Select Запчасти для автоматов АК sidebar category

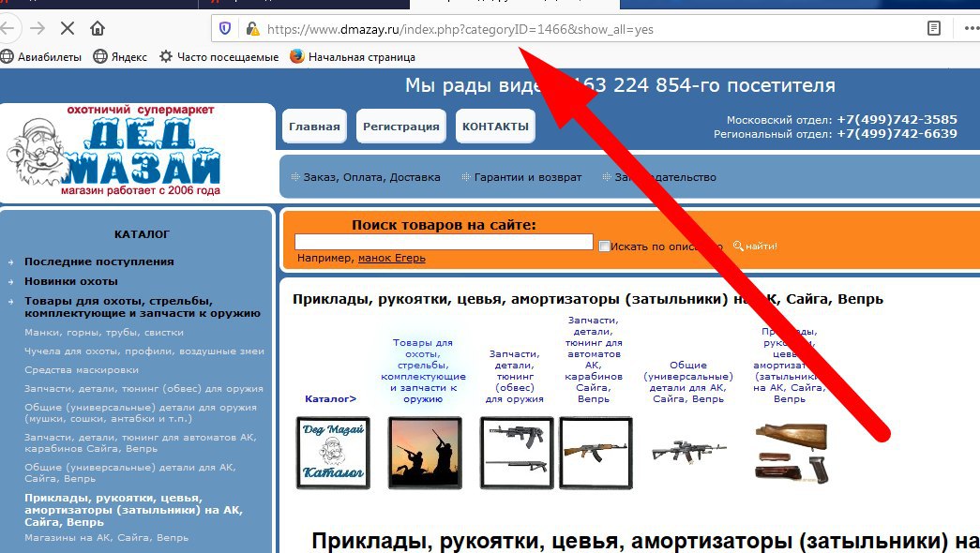[x=141, y=443]
